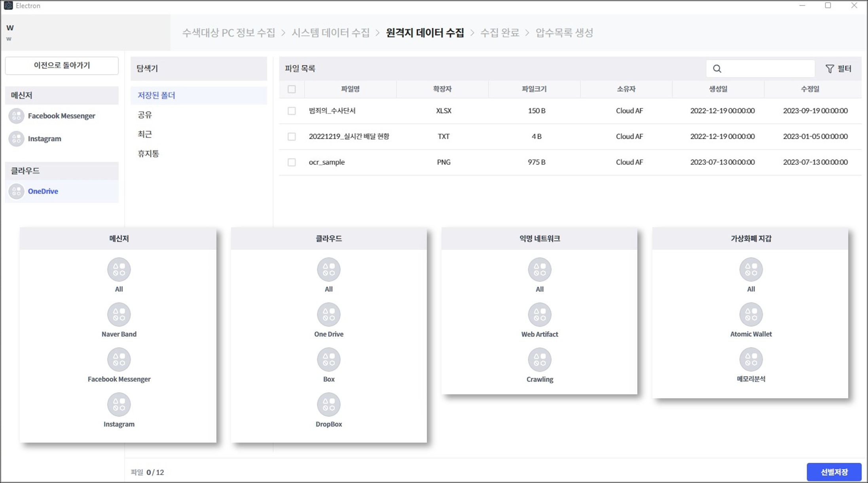Click the 선별저장 button
868x483 pixels.
click(834, 472)
